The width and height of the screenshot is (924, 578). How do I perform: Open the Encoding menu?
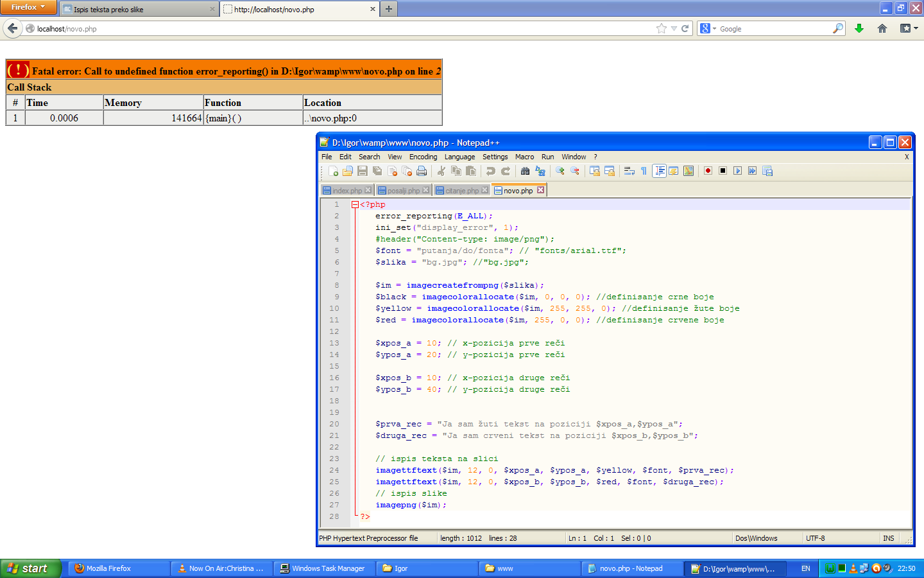coord(423,157)
